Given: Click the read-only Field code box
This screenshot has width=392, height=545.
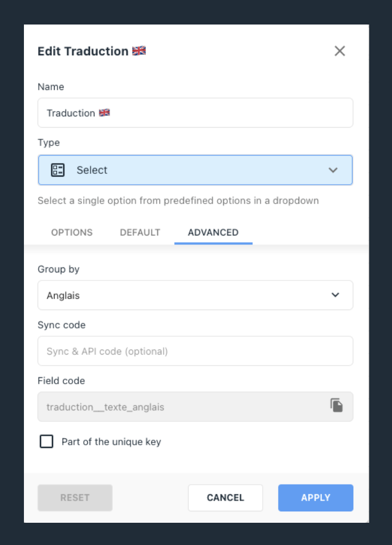Looking at the screenshot, I should point(195,406).
